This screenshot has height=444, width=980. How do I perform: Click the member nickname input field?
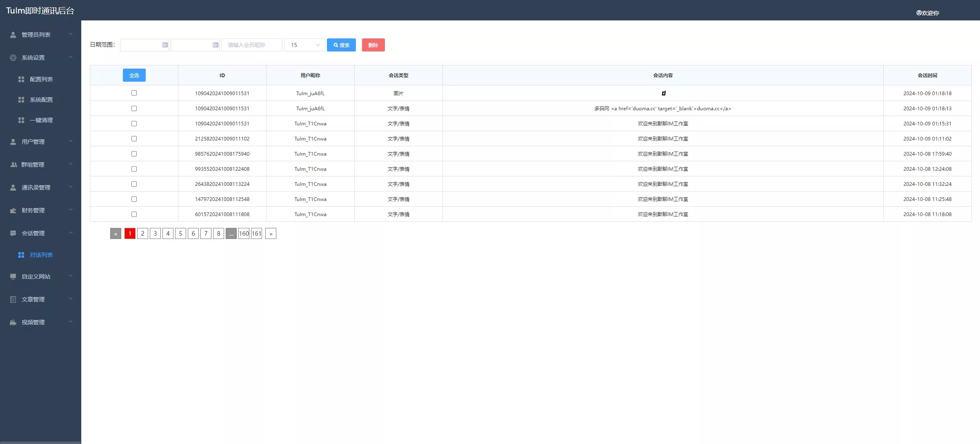coord(251,45)
